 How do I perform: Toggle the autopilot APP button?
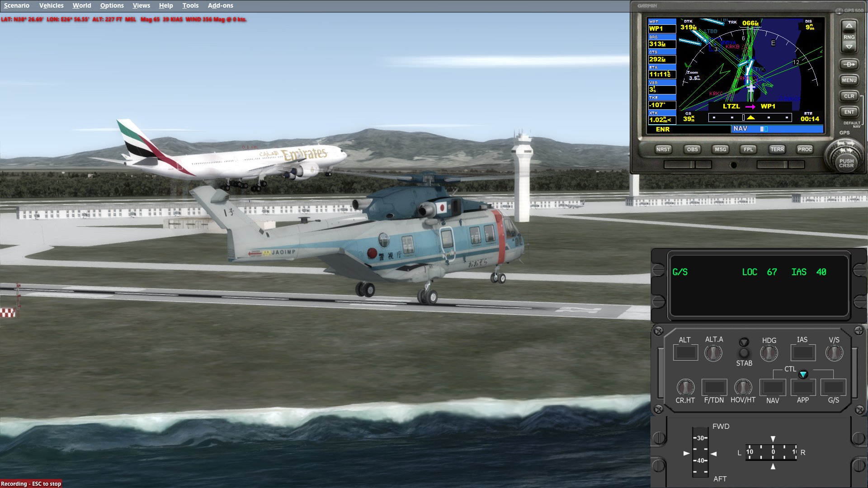coord(803,387)
